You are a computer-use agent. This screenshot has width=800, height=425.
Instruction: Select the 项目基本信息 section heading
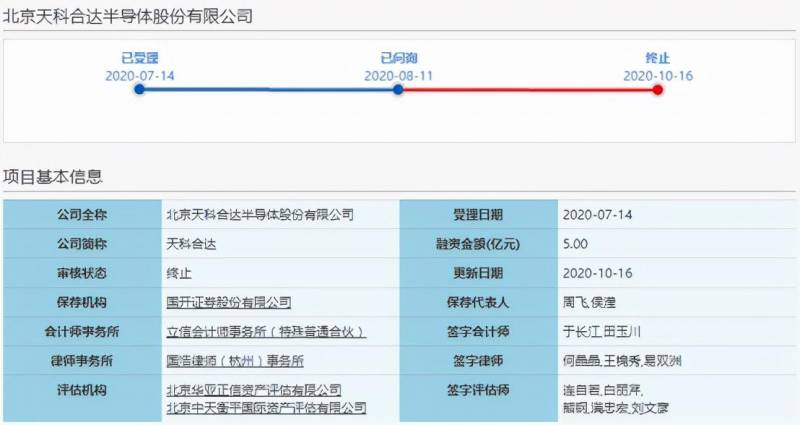point(53,177)
